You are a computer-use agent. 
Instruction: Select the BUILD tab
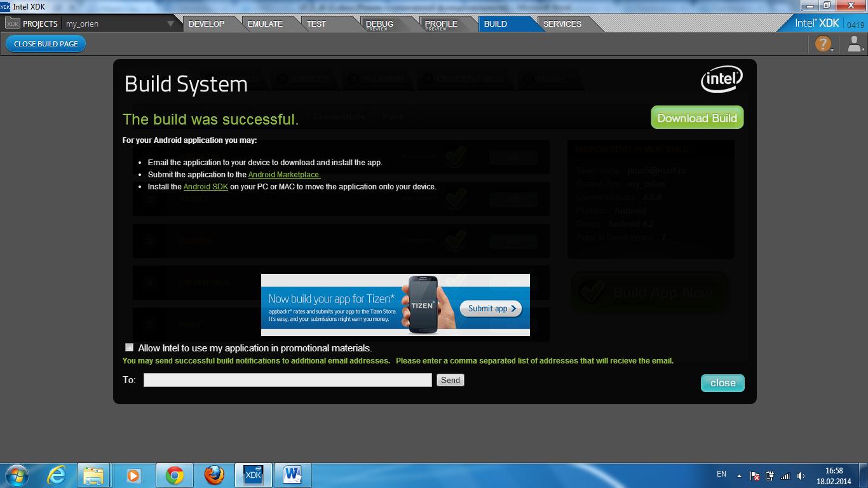point(496,24)
